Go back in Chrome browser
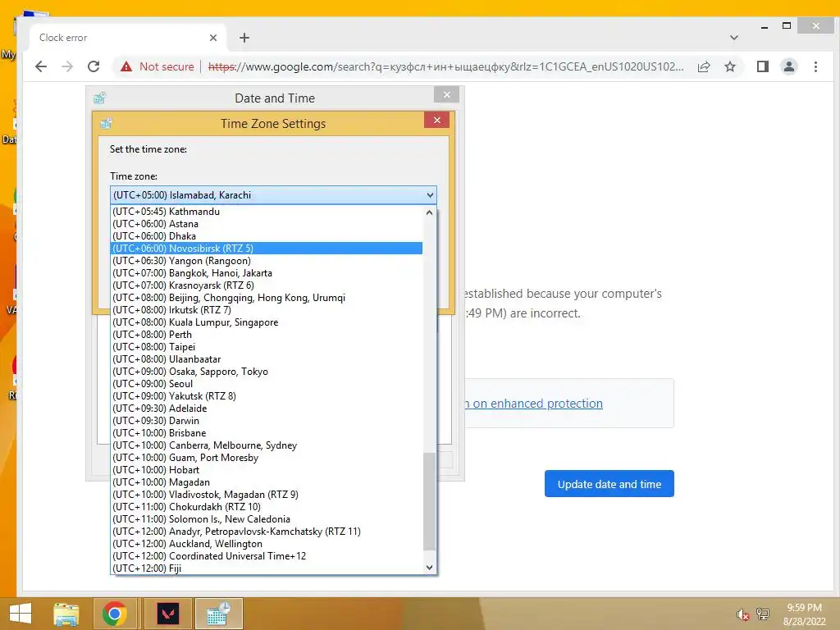This screenshot has height=630, width=840. pos(41,66)
